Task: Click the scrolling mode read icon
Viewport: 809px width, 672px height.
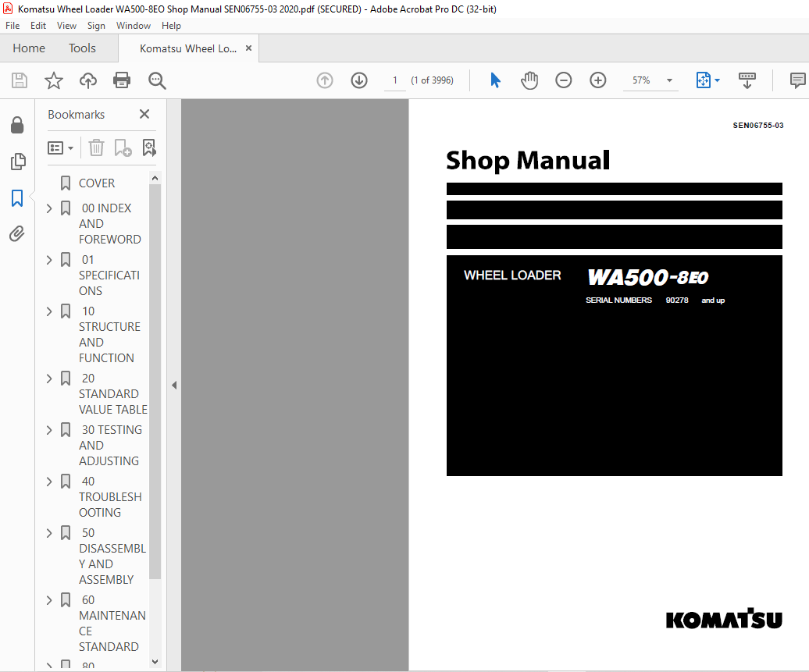Action: pos(747,80)
